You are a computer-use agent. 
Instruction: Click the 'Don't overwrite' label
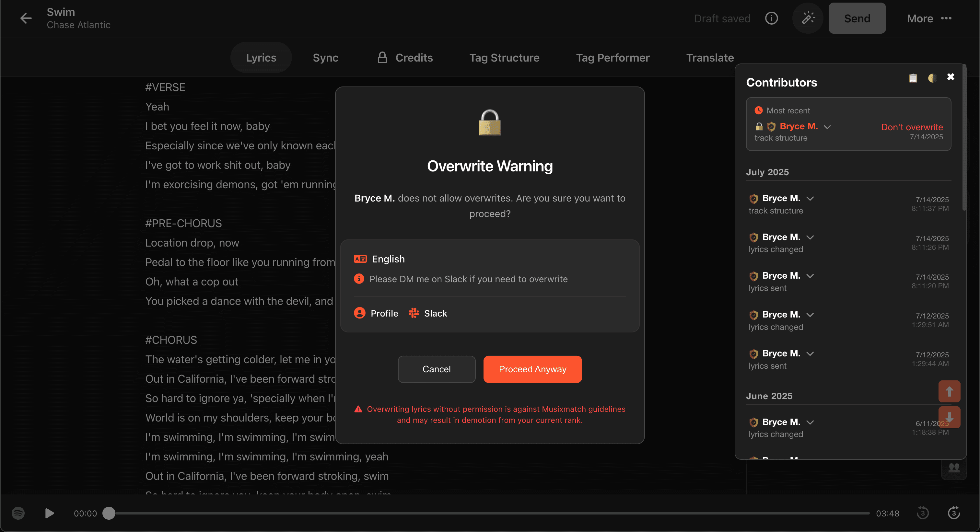(912, 127)
